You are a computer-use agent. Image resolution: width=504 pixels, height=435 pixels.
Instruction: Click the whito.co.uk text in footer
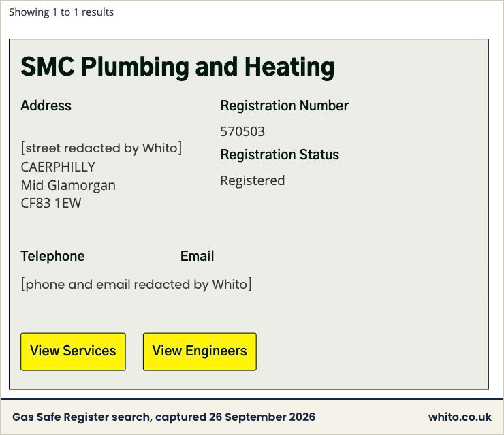(460, 417)
